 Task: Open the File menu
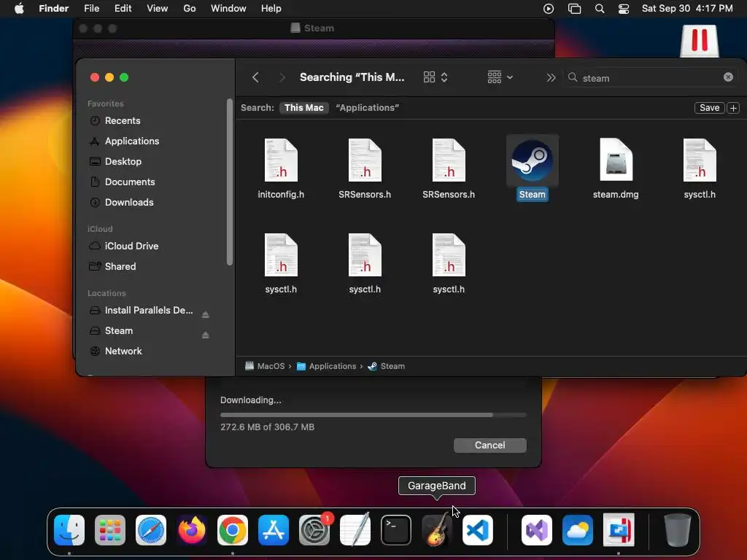[91, 9]
